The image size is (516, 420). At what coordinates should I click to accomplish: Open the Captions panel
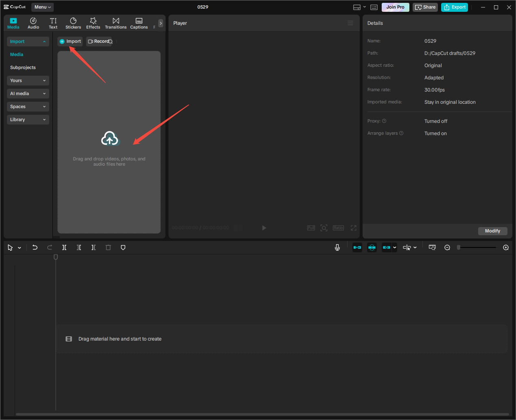(139, 23)
